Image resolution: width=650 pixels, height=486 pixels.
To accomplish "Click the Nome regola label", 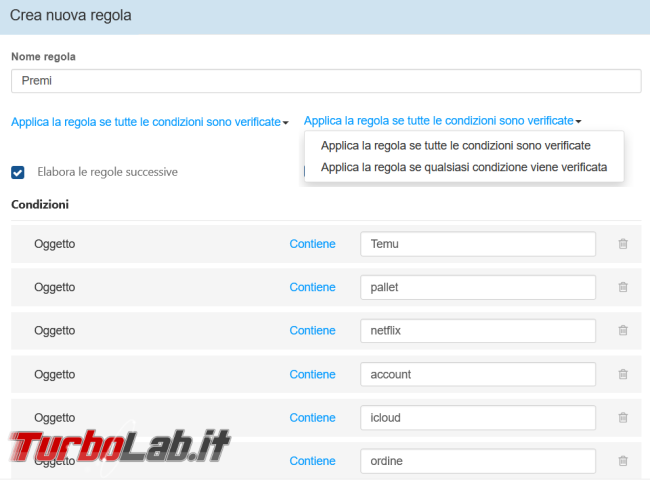I will click(43, 56).
